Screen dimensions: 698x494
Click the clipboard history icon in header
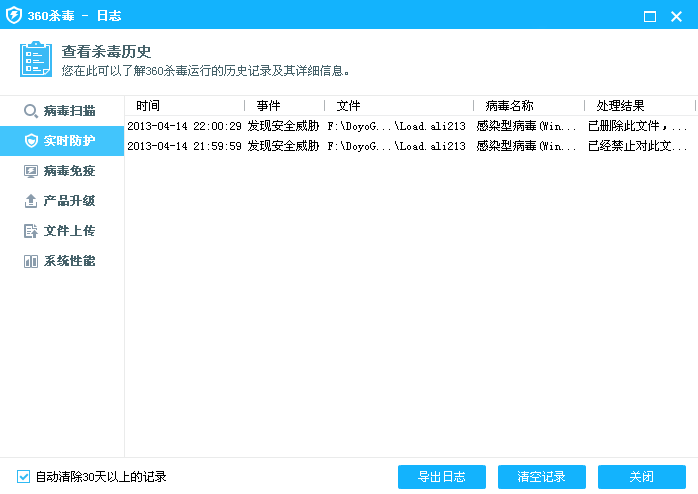point(36,59)
